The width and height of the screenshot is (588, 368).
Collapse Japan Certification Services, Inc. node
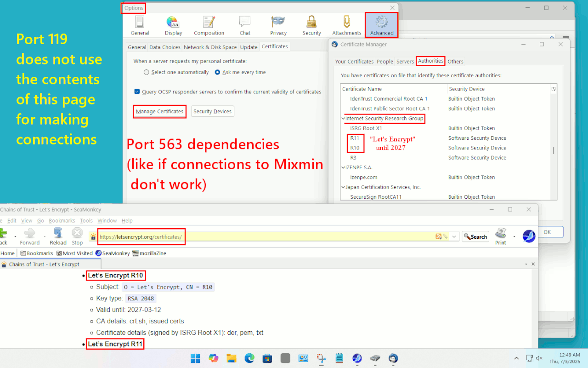[x=343, y=187]
